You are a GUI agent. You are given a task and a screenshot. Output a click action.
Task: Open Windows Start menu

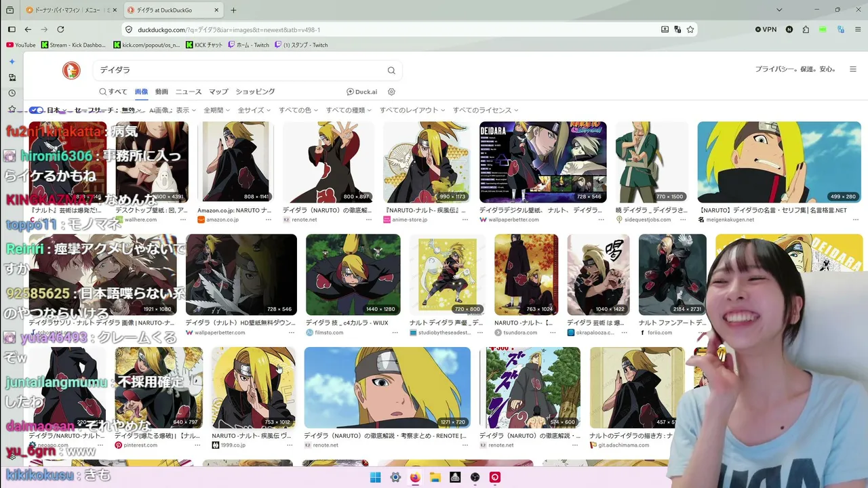[x=375, y=477]
